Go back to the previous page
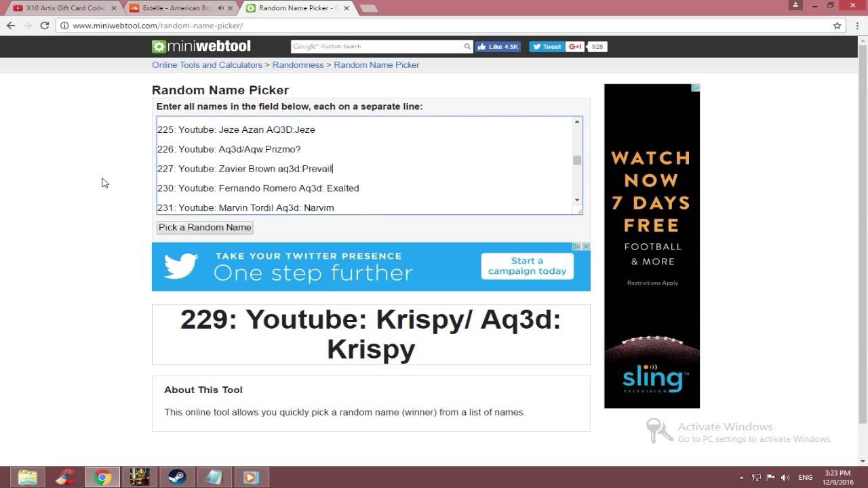 pyautogui.click(x=11, y=26)
